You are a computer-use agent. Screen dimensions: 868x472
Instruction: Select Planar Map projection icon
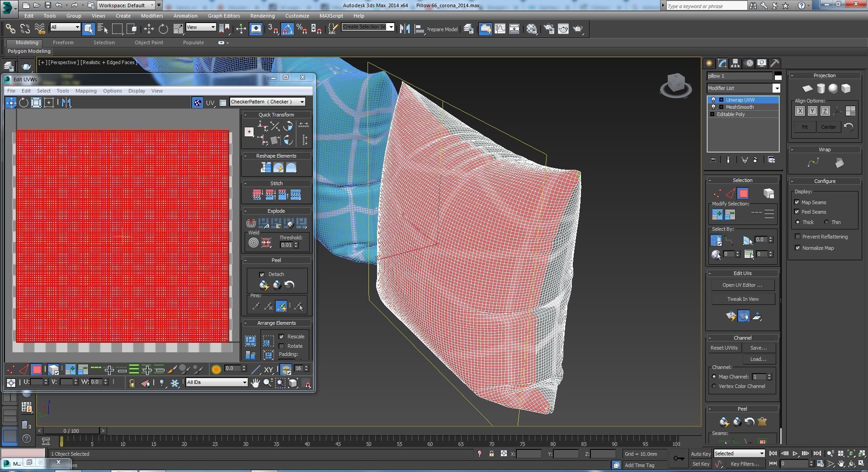pos(807,89)
